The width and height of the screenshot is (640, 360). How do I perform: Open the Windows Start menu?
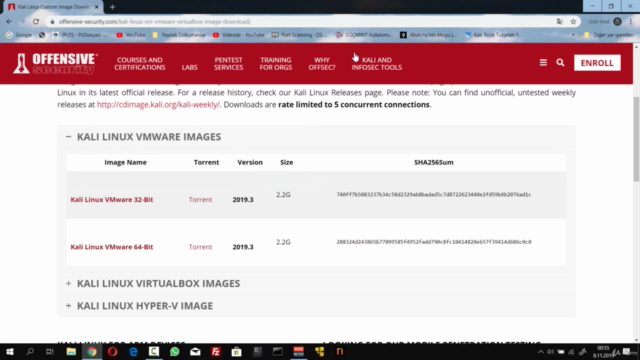[9, 351]
